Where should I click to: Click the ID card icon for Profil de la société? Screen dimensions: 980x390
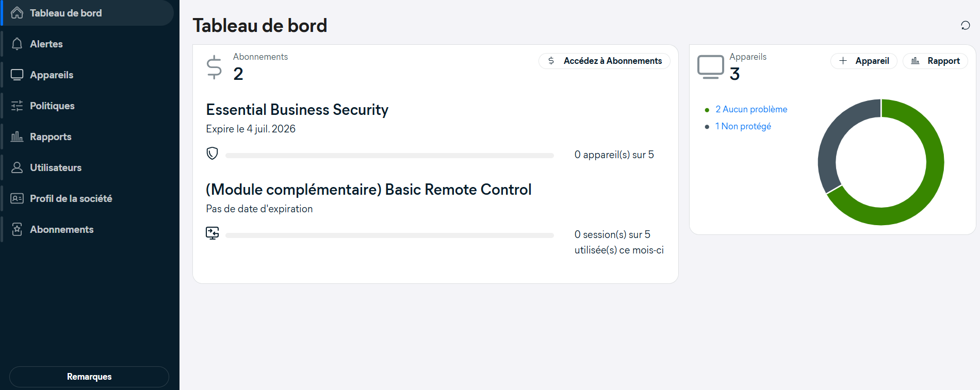(x=17, y=198)
